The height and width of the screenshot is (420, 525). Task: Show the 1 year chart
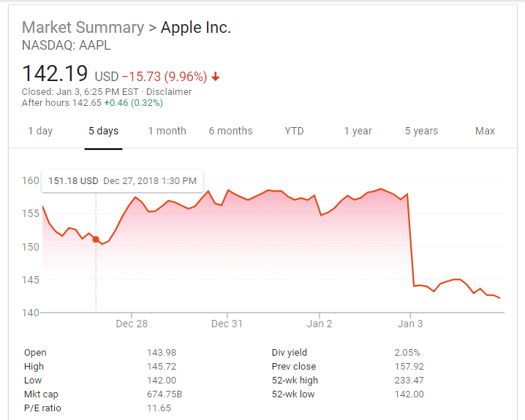(358, 131)
